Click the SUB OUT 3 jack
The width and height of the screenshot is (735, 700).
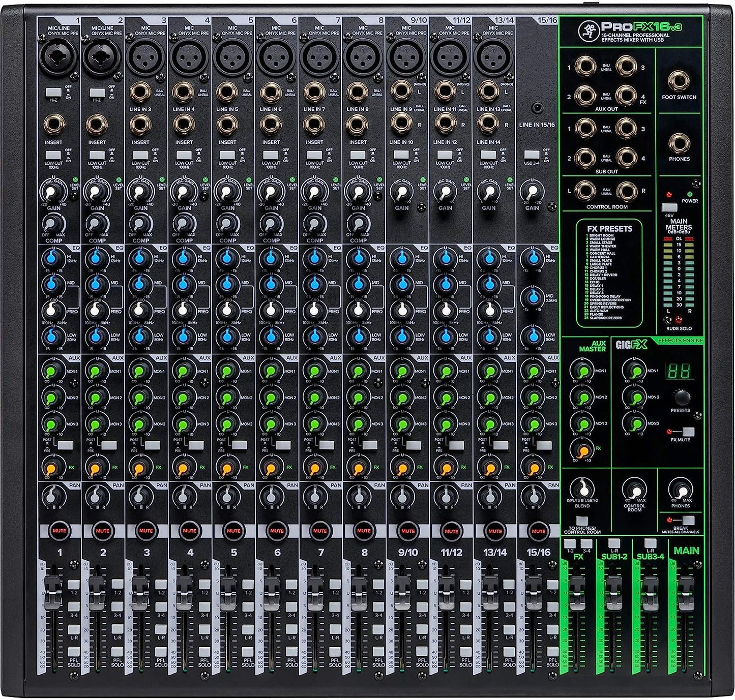tap(625, 129)
